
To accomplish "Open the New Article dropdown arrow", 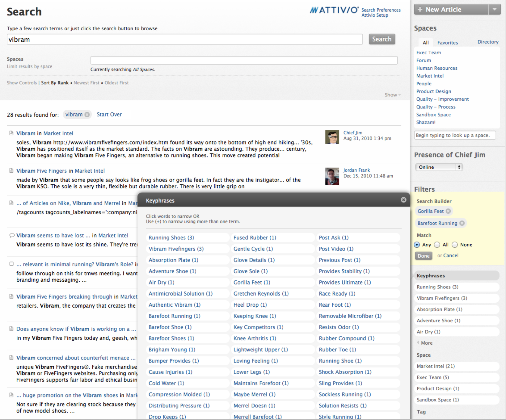I will pyautogui.click(x=495, y=10).
